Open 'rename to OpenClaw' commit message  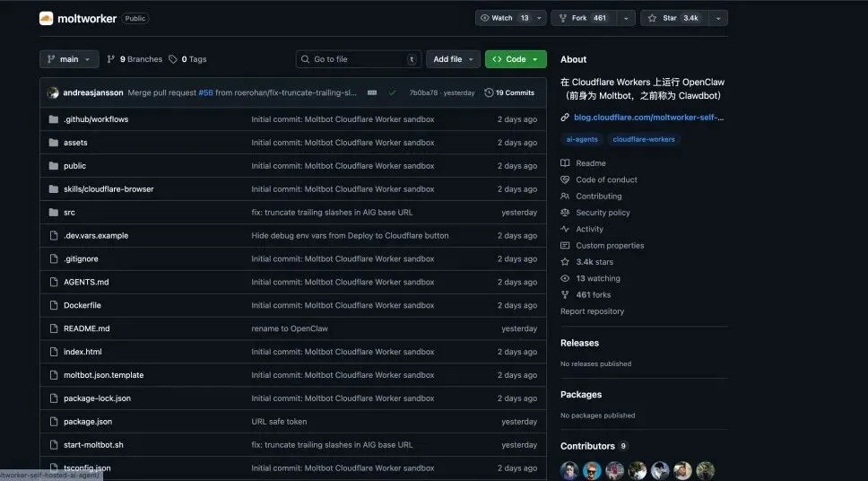[290, 328]
